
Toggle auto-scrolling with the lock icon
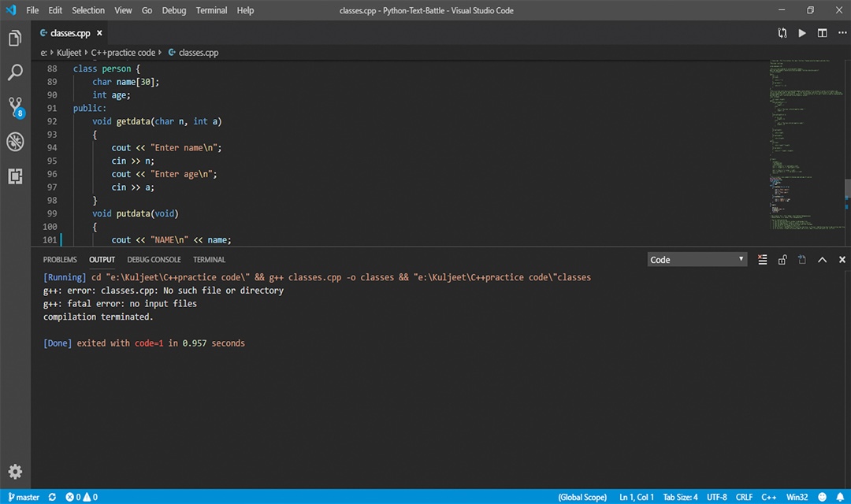782,259
